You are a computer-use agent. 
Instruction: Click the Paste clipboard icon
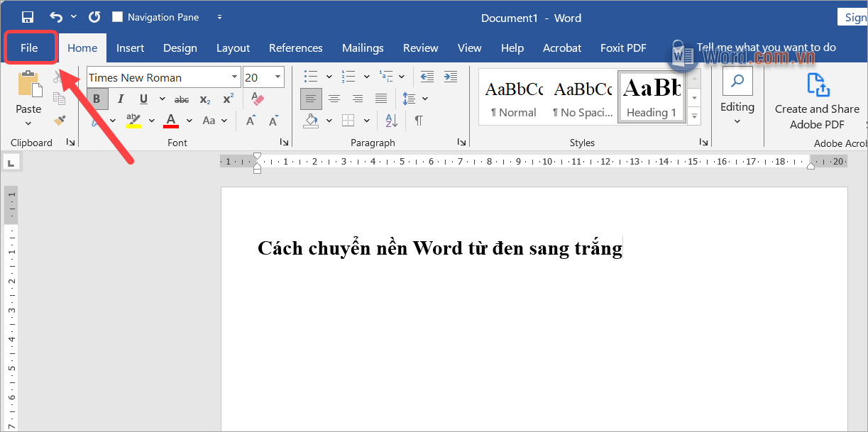(28, 84)
